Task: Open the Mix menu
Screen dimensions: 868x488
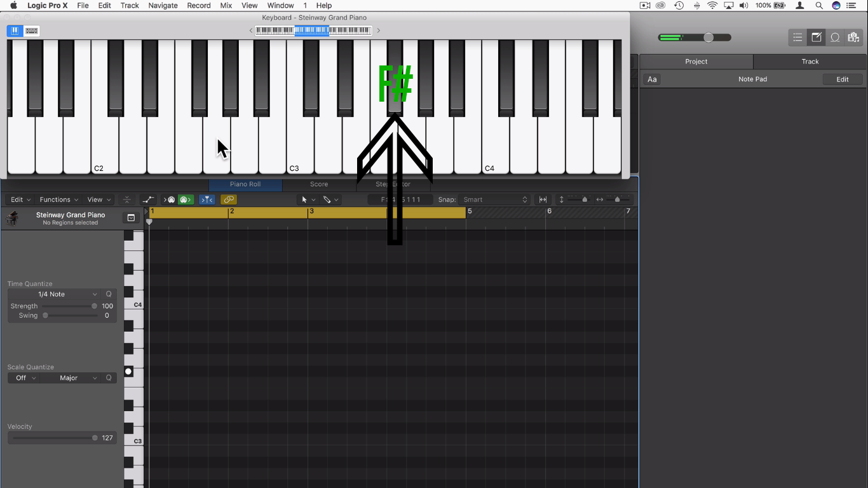Action: click(226, 6)
